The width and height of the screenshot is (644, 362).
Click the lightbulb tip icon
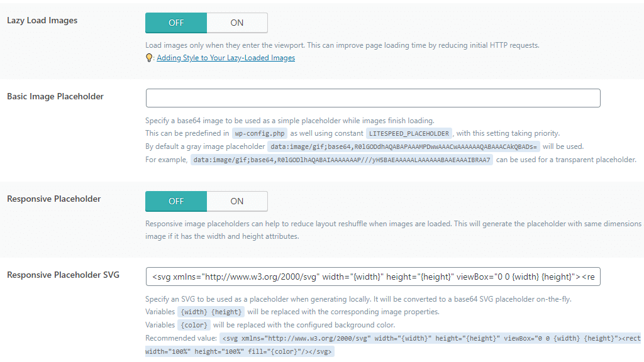pos(149,58)
